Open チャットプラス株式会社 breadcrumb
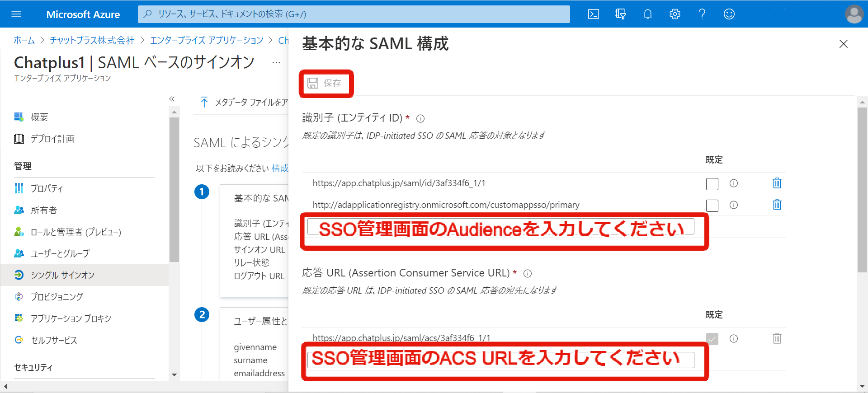This screenshot has width=868, height=393. (x=92, y=40)
